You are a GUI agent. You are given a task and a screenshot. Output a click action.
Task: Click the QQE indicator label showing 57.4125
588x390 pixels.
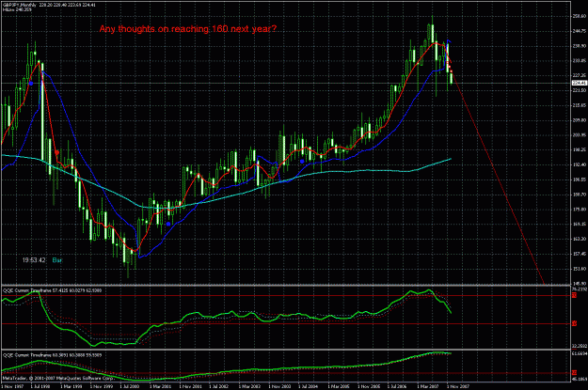point(53,290)
